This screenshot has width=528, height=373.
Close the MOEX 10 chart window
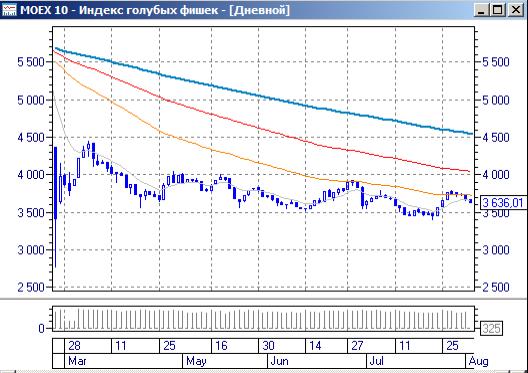[x=516, y=10]
